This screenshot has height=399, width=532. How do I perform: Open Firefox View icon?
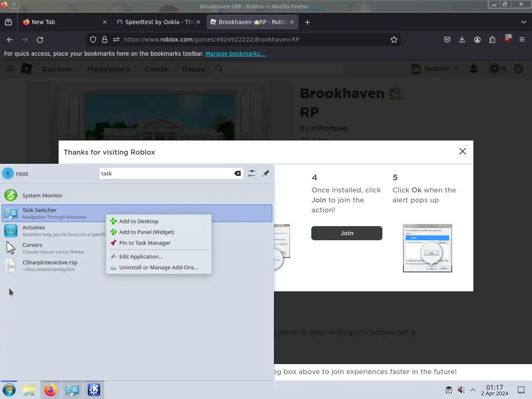point(8,22)
